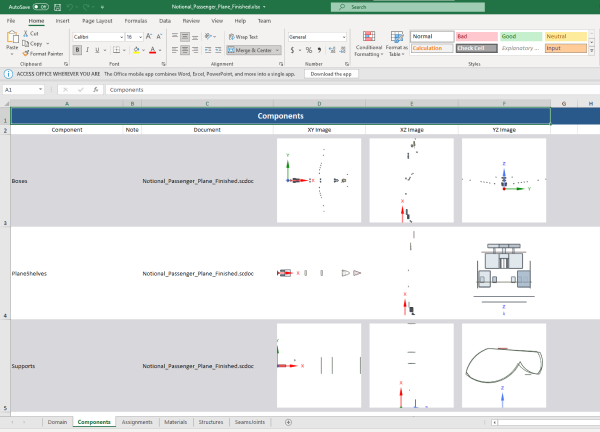Click the Increase Decimal icon
The width and height of the screenshot is (600, 432).
pos(332,50)
